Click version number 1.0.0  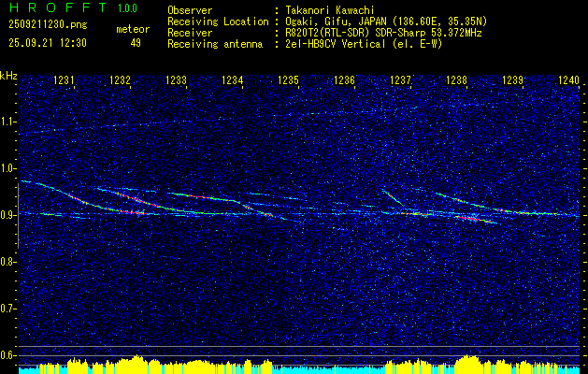point(127,7)
